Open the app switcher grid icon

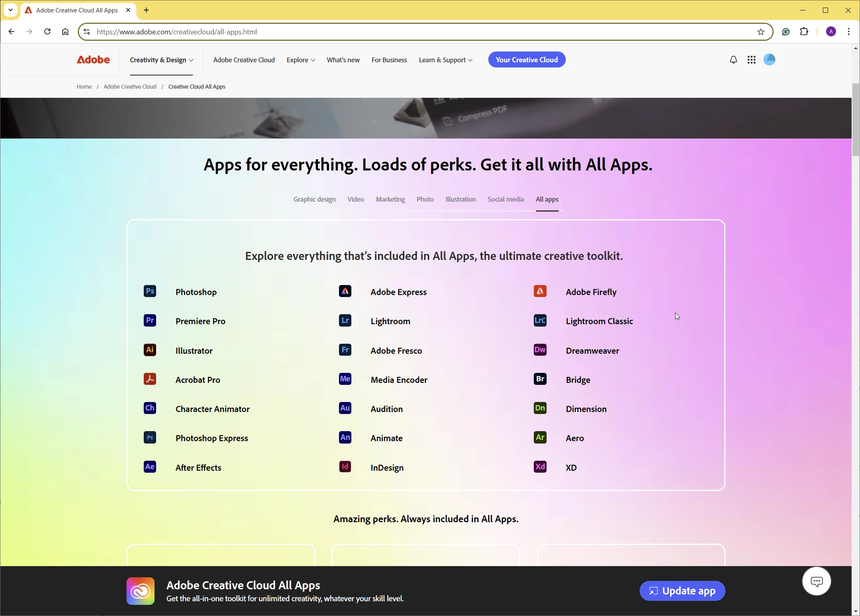[x=751, y=60]
